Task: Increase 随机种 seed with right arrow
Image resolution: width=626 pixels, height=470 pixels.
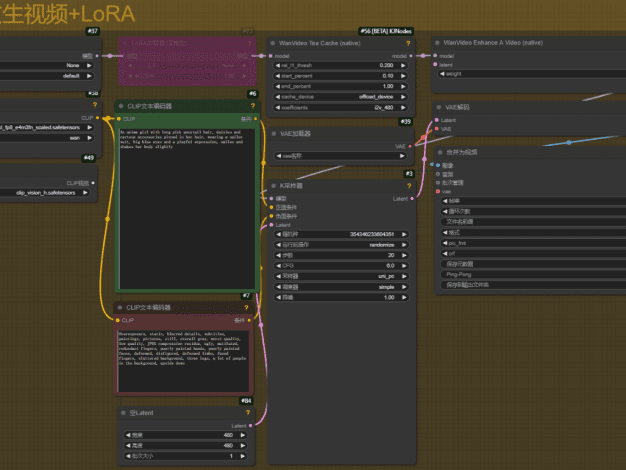Action: [404, 234]
